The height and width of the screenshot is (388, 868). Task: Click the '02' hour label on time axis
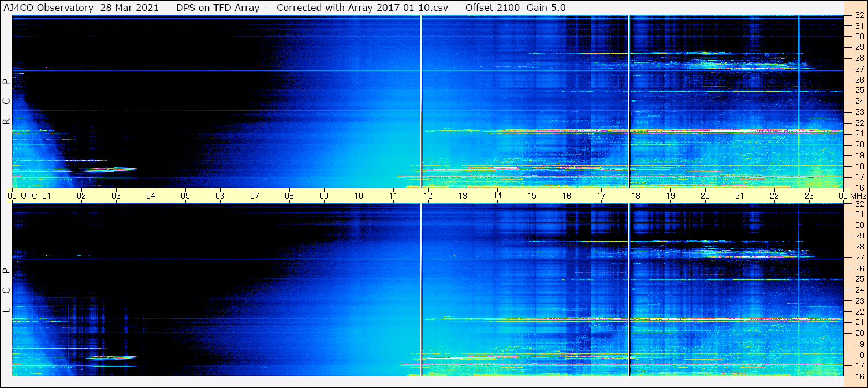81,196
